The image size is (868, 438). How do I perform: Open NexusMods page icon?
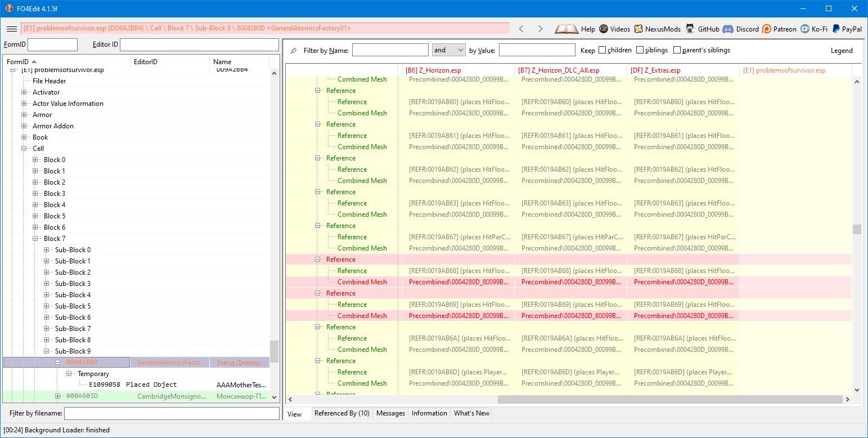tap(638, 29)
